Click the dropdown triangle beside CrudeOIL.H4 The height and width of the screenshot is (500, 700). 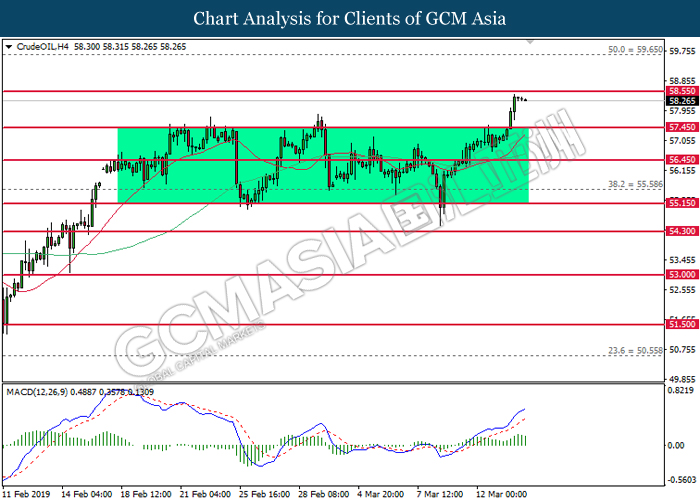(x=8, y=47)
